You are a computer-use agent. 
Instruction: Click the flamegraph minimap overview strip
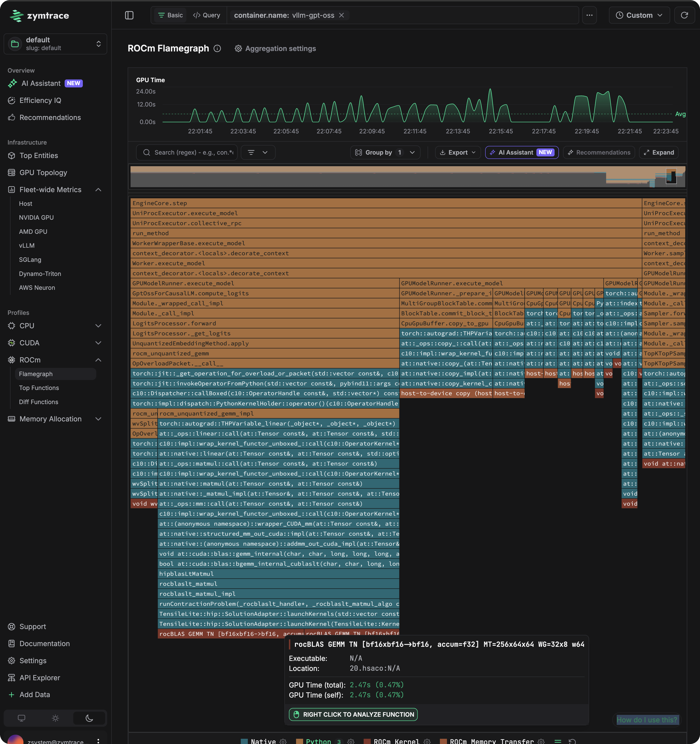coord(407,177)
